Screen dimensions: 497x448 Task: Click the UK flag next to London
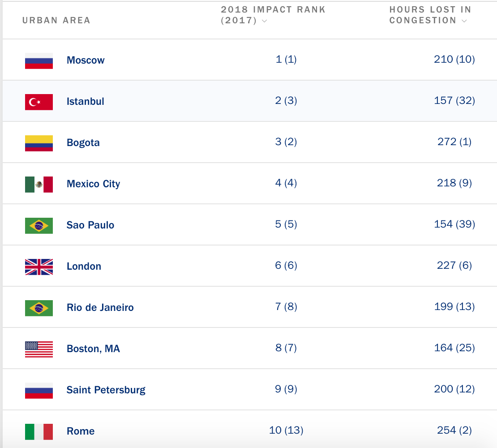pyautogui.click(x=39, y=267)
